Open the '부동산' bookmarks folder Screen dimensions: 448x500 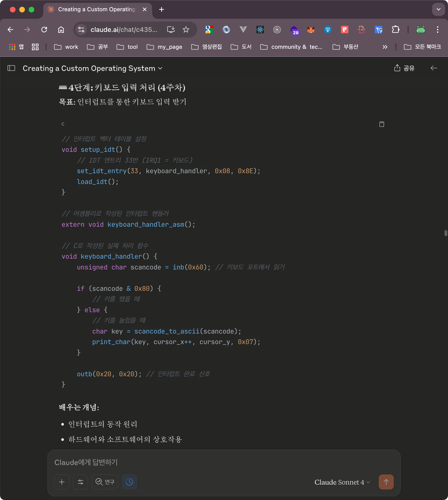tap(346, 47)
